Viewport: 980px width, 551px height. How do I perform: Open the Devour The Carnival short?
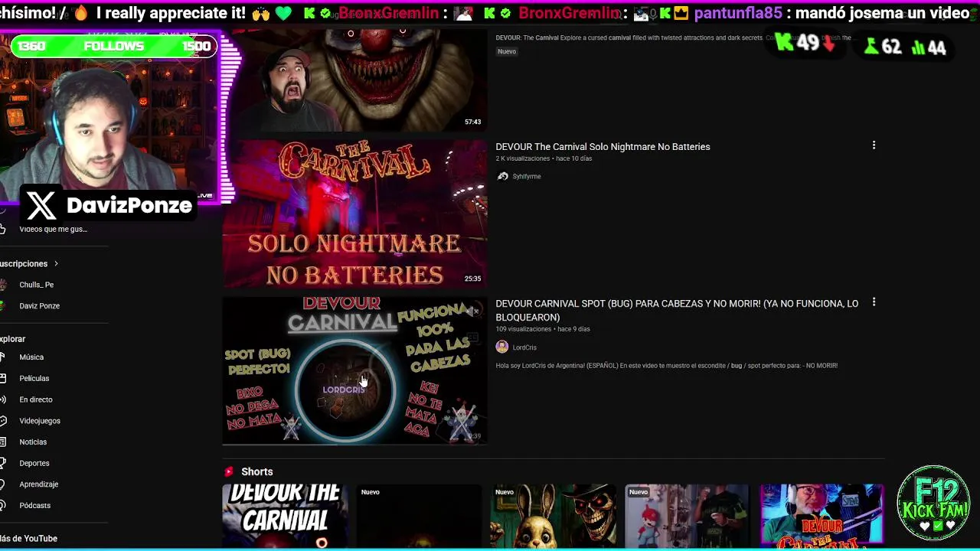pos(285,517)
